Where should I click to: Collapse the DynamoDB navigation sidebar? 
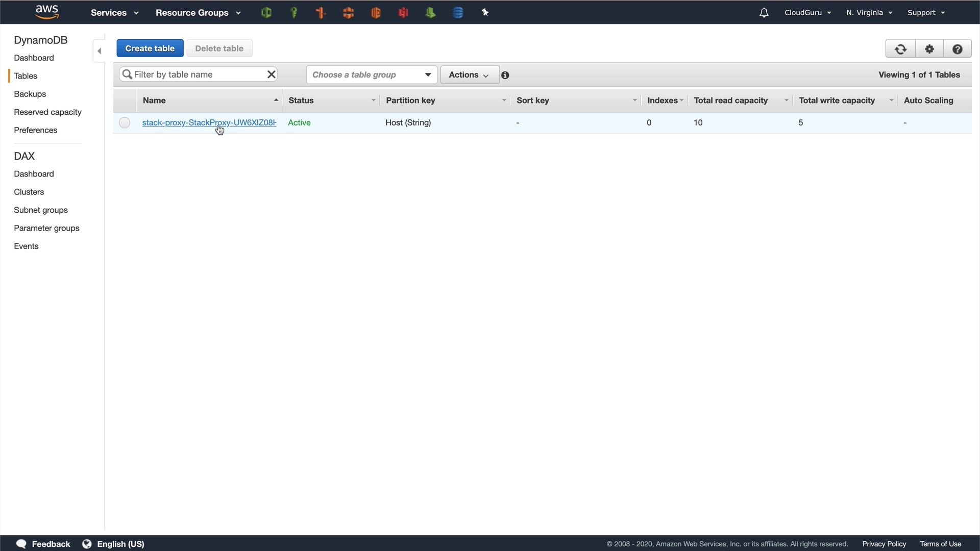[100, 51]
